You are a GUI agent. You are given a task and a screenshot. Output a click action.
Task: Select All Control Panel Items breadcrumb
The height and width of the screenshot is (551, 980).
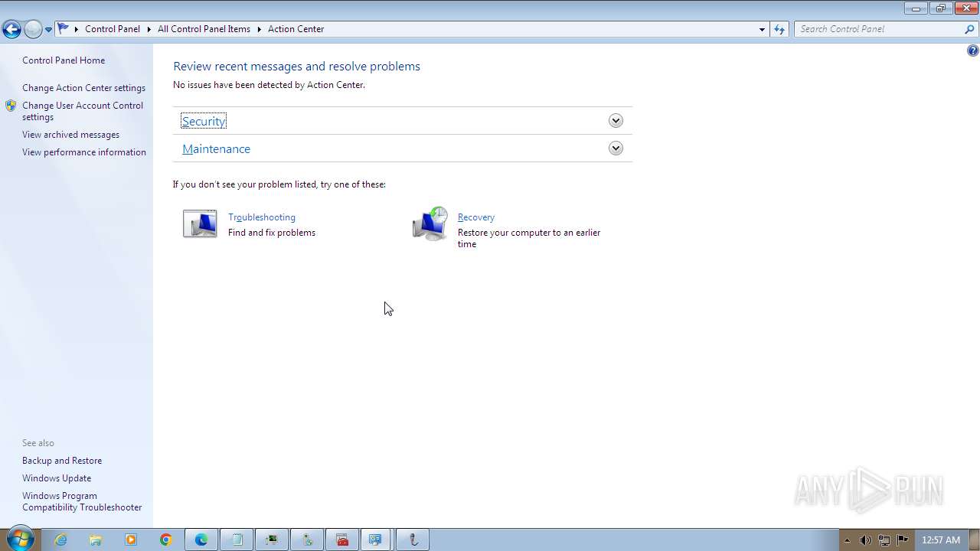click(204, 29)
